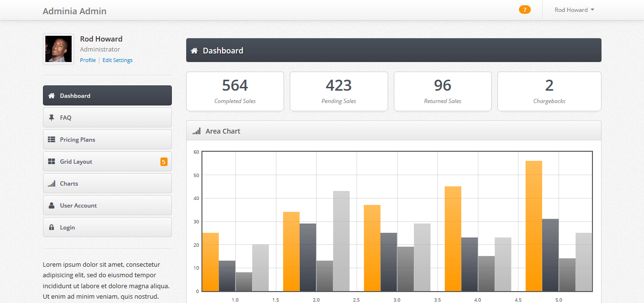Click the person icon beside User Account
The width and height of the screenshot is (644, 303).
tap(52, 206)
